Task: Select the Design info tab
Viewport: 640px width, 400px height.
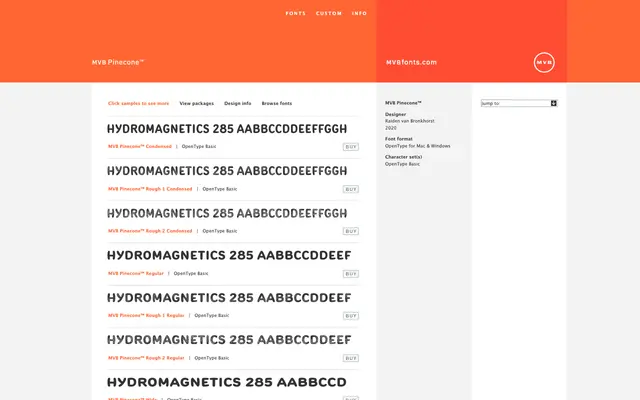Action: (238, 103)
